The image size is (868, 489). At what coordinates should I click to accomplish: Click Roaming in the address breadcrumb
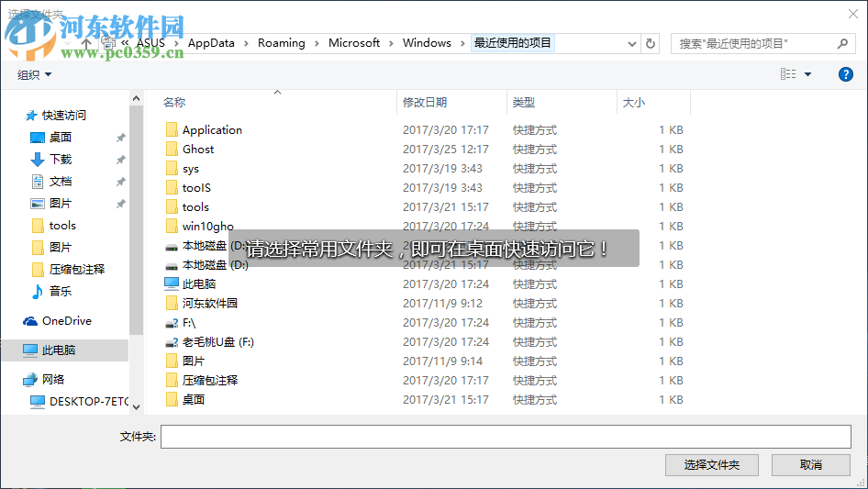pos(281,43)
